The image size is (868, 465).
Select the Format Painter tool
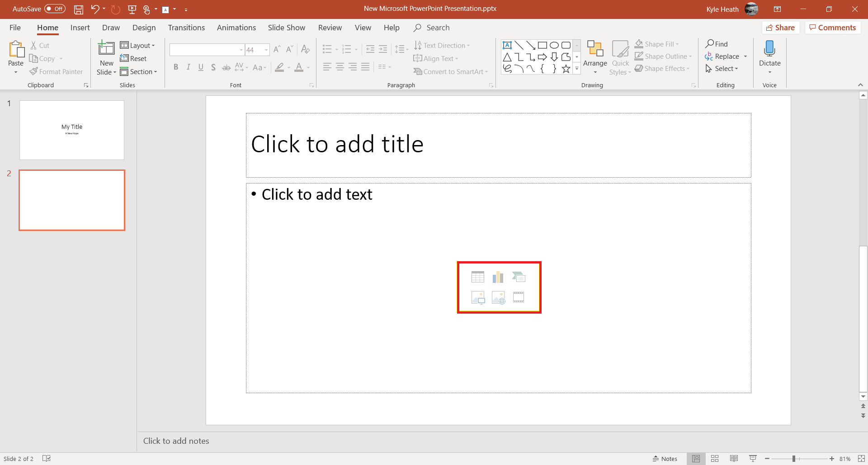coord(56,71)
